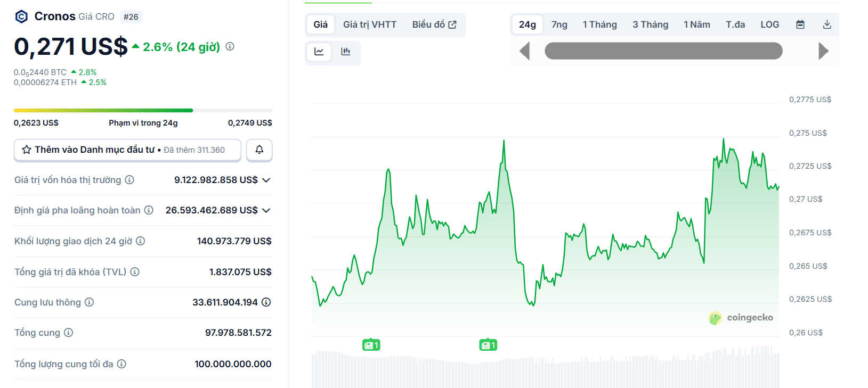Screen dimensions: 868x388
Task: Click the 0,00006274 ETH price text
Action: 45,82
